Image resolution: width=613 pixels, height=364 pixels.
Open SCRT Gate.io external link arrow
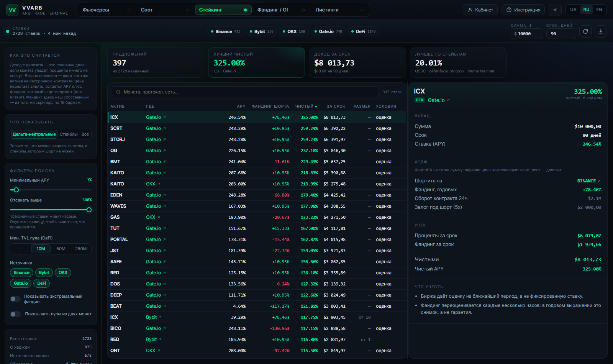tap(164, 128)
